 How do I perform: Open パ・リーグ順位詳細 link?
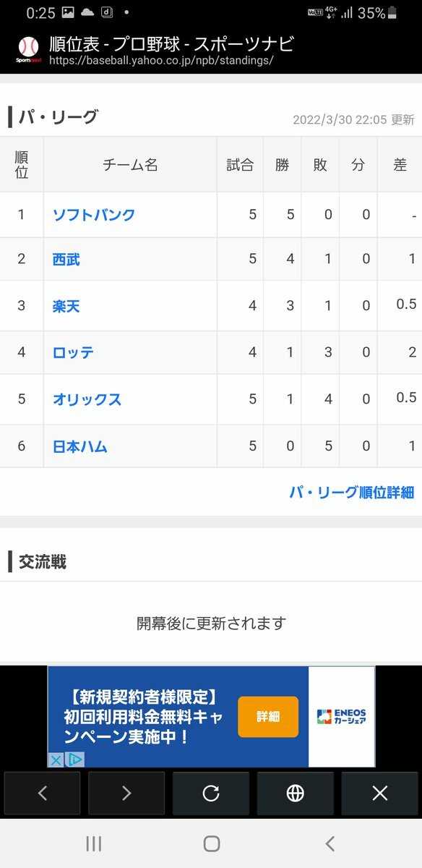coord(352,493)
